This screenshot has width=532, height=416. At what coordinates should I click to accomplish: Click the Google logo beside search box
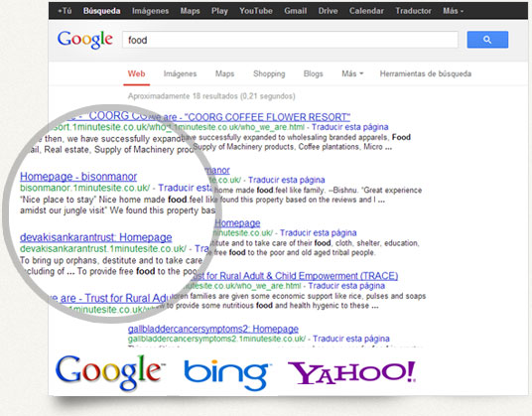[84, 40]
